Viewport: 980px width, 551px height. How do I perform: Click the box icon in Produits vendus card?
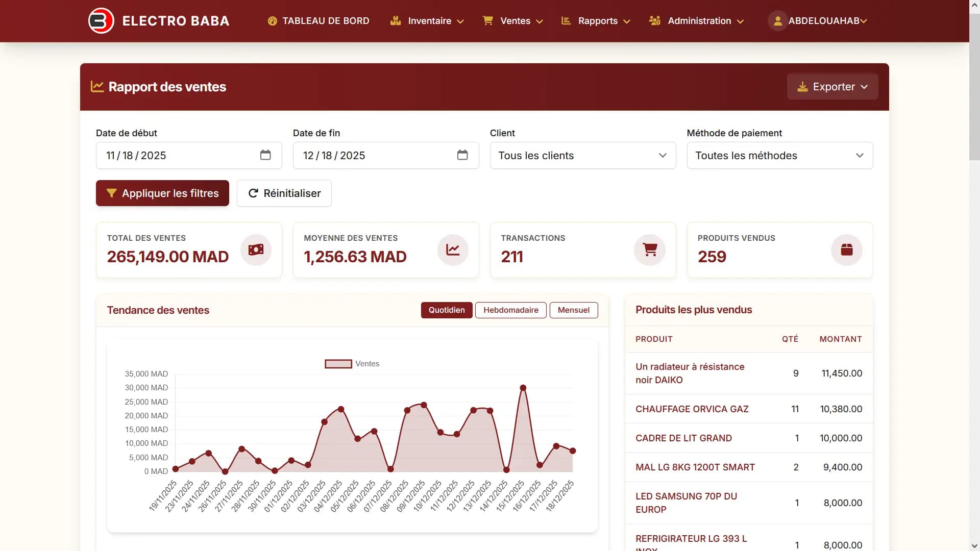847,250
